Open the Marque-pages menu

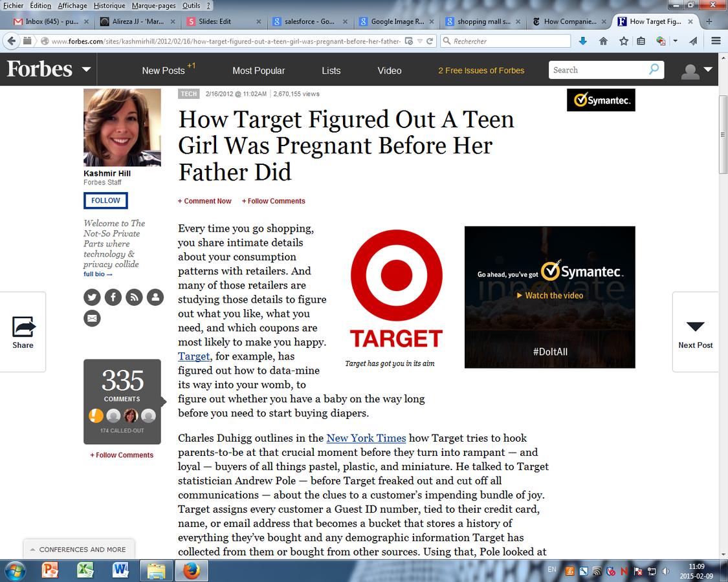pyautogui.click(x=153, y=6)
